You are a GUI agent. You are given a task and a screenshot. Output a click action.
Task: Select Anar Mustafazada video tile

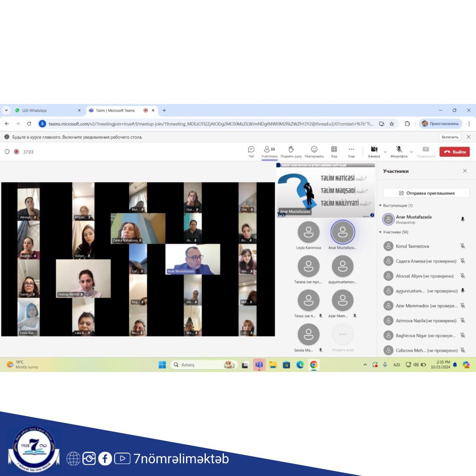[193, 259]
